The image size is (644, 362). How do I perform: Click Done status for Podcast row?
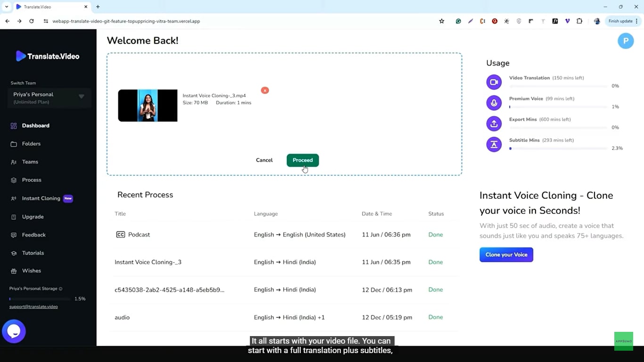click(x=436, y=235)
